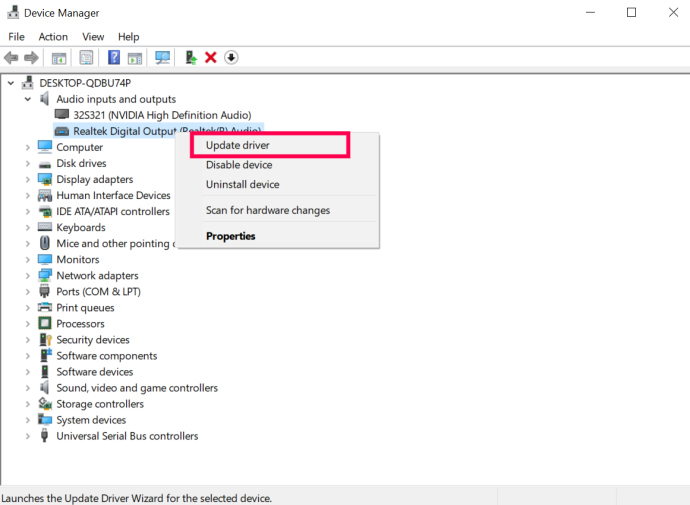Open Properties sheet toolbar icon
Screen dimensions: 690x505
pos(86,58)
